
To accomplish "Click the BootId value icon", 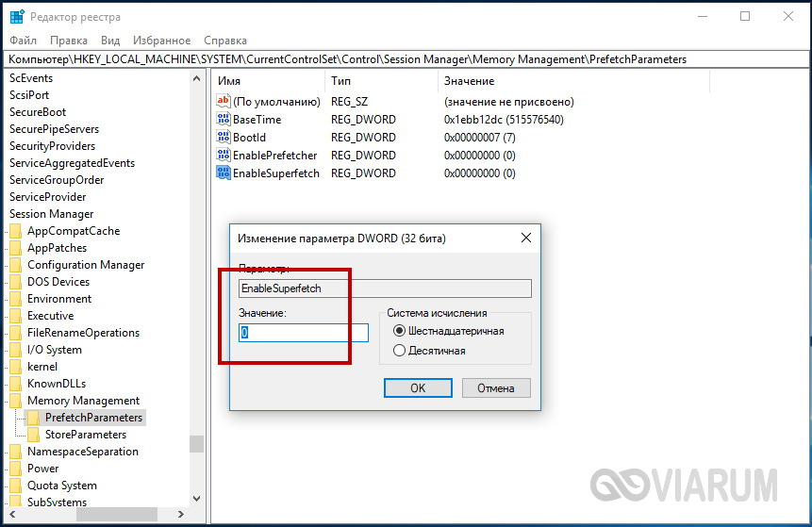I will [x=224, y=138].
